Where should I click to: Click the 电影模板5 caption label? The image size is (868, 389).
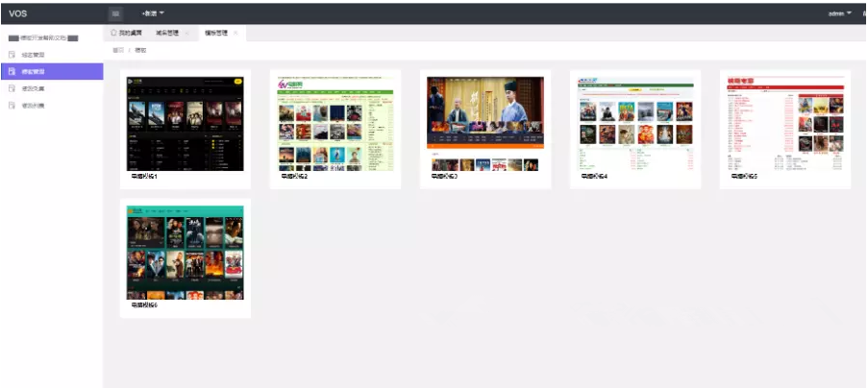click(x=745, y=176)
